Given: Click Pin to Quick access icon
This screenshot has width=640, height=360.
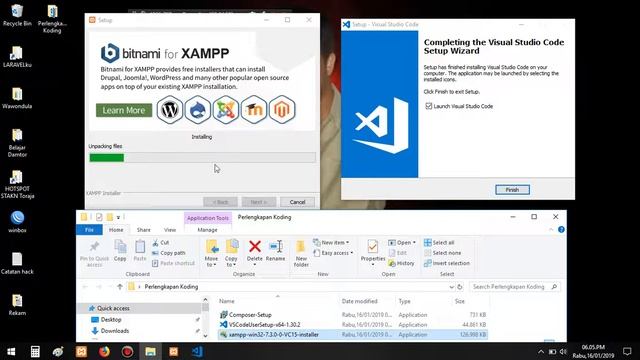Looking at the screenshot, I should point(94,247).
